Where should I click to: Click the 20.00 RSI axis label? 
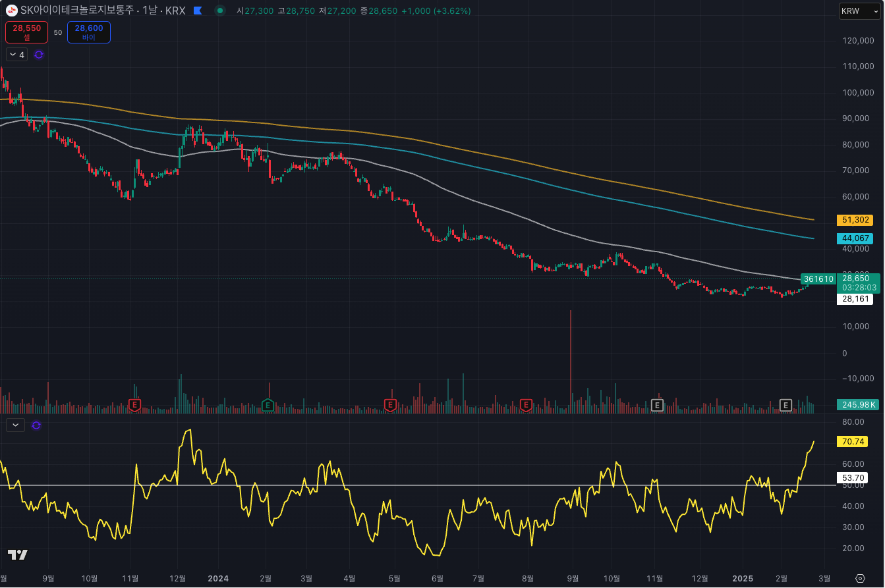point(853,548)
